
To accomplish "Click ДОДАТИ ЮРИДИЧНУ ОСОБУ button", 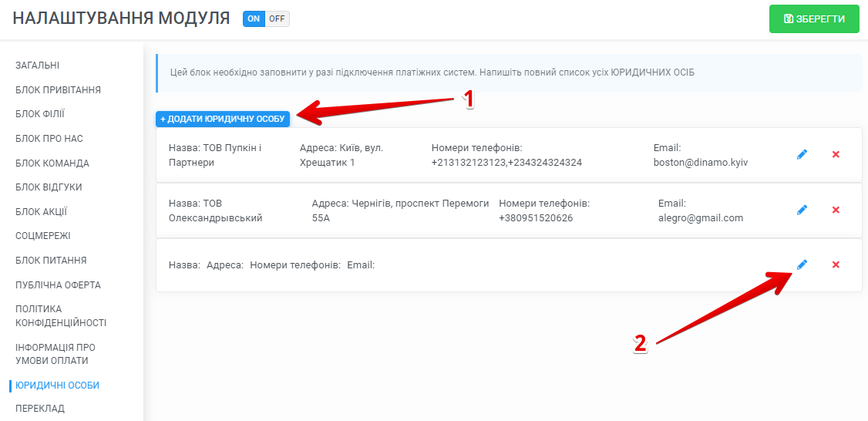I will click(223, 119).
